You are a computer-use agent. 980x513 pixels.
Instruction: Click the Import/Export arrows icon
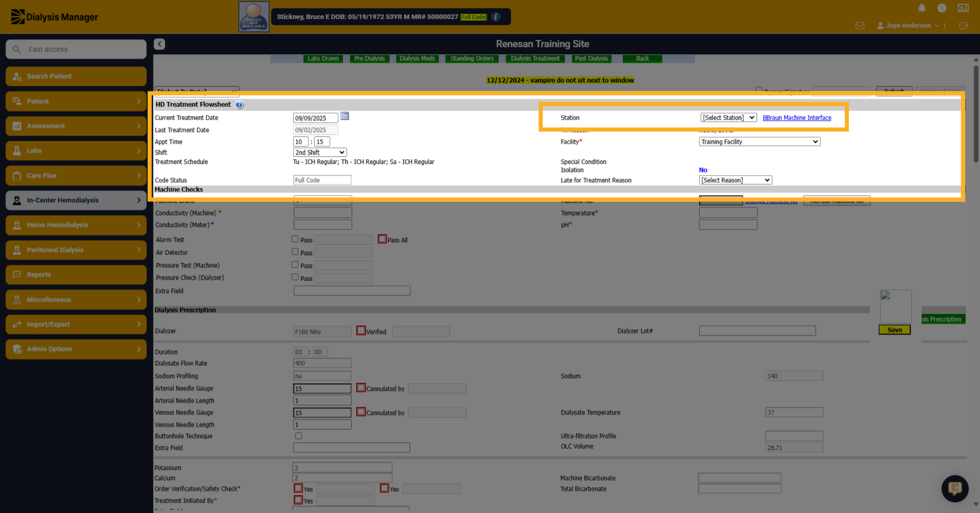(x=17, y=324)
